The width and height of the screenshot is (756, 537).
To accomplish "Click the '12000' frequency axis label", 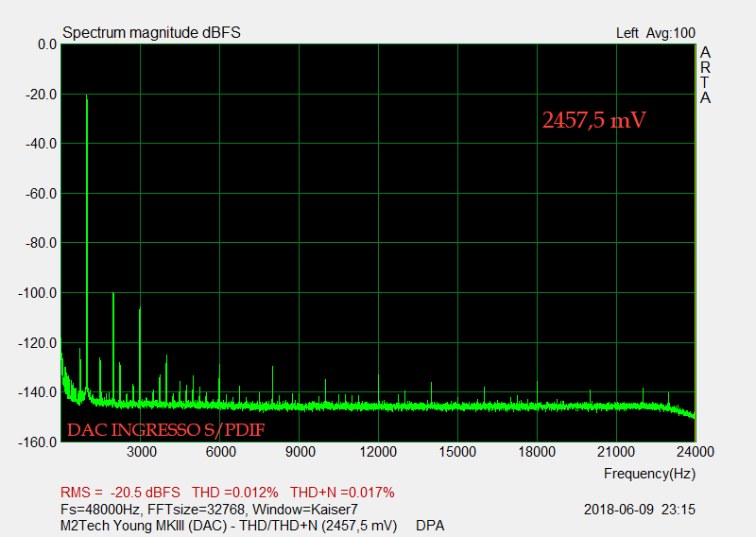I will tap(379, 452).
